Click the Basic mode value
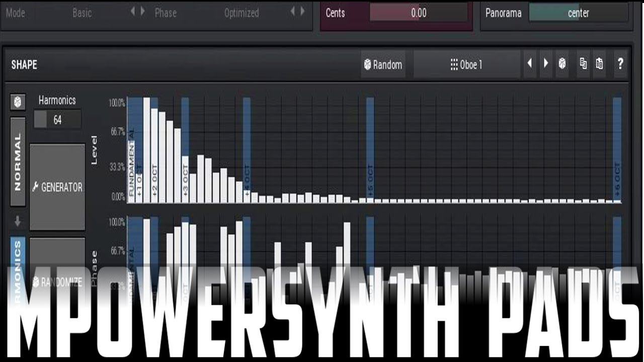This screenshot has height=362, width=644. tap(82, 13)
